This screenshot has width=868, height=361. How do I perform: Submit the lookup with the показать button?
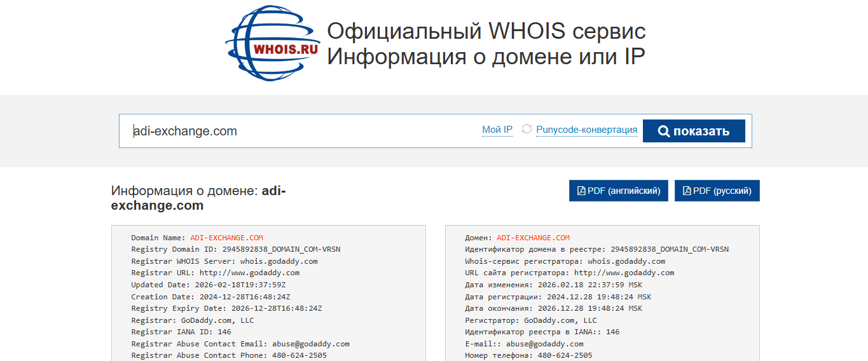click(x=694, y=131)
